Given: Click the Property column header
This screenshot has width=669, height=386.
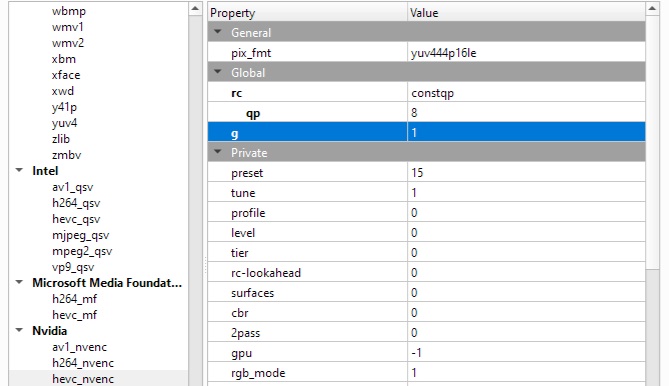Looking at the screenshot, I should [x=307, y=12].
